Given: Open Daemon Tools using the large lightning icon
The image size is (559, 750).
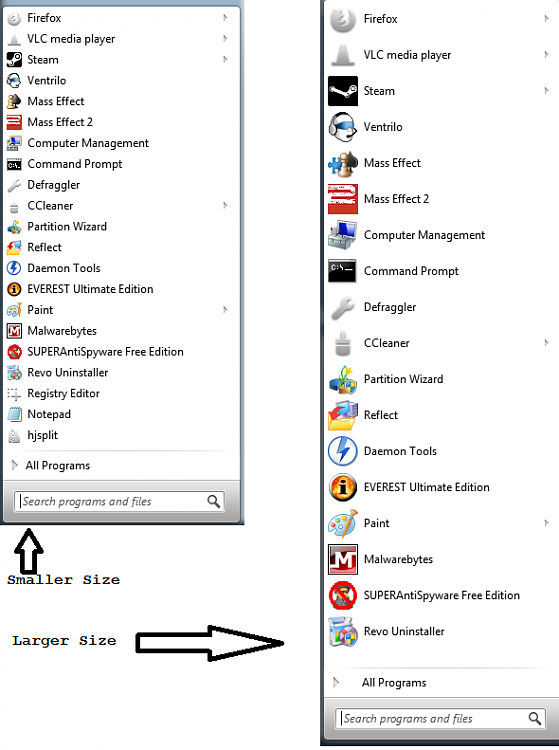Looking at the screenshot, I should click(343, 451).
